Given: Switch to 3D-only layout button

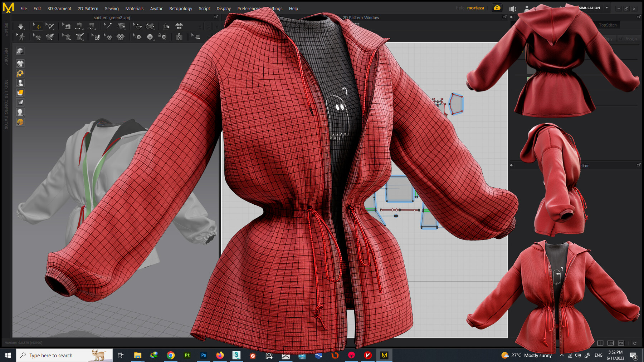Looking at the screenshot, I should (x=611, y=343).
